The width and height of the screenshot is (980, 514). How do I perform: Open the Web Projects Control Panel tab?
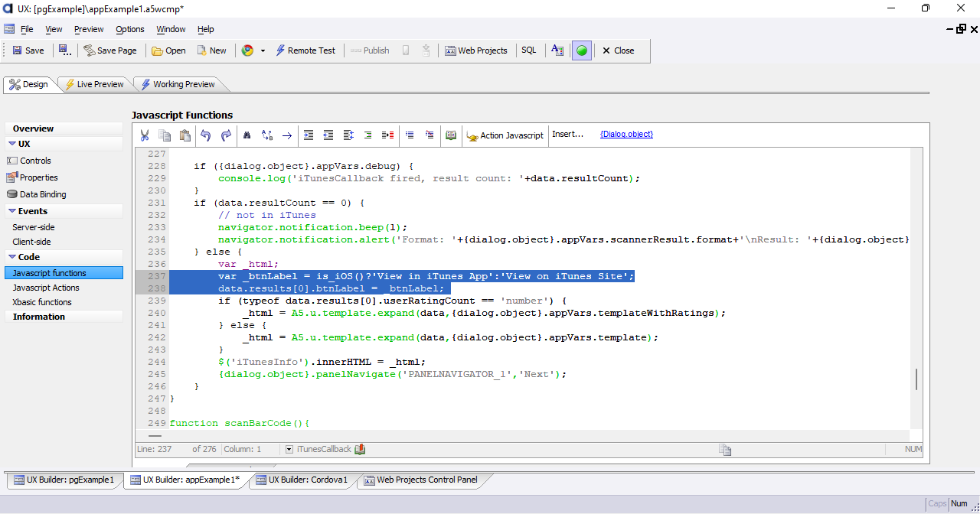(x=420, y=480)
